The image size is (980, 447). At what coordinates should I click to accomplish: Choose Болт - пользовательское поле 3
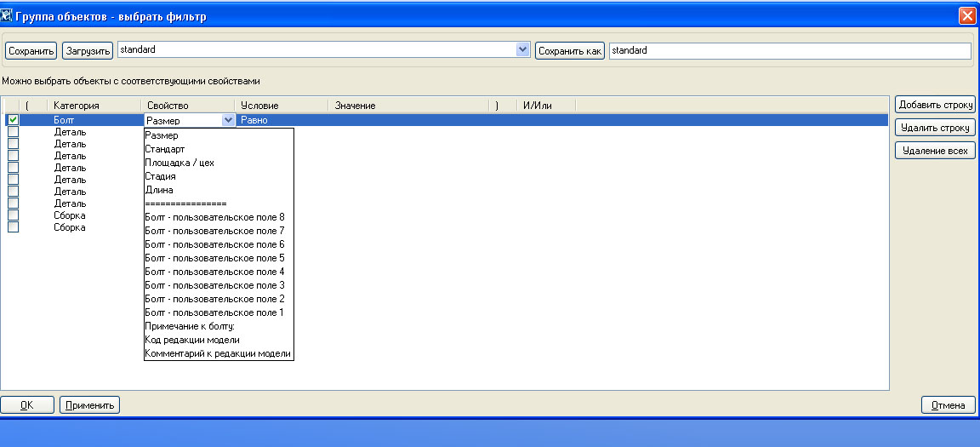[x=219, y=286]
